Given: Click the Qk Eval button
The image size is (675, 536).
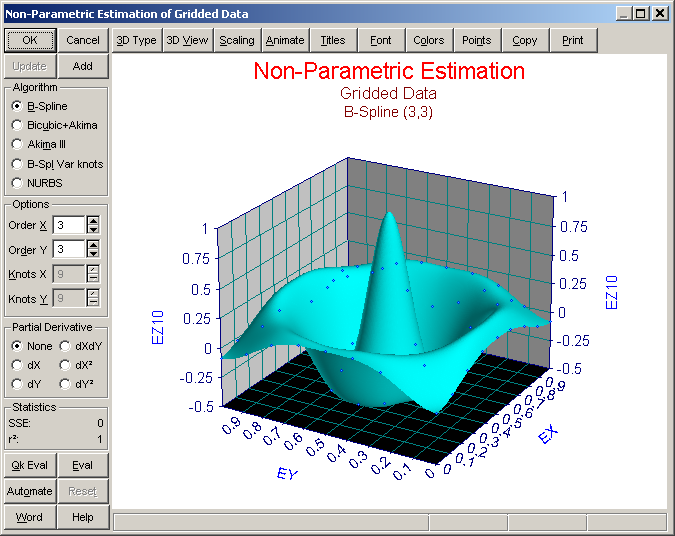Looking at the screenshot, I should coord(30,465).
